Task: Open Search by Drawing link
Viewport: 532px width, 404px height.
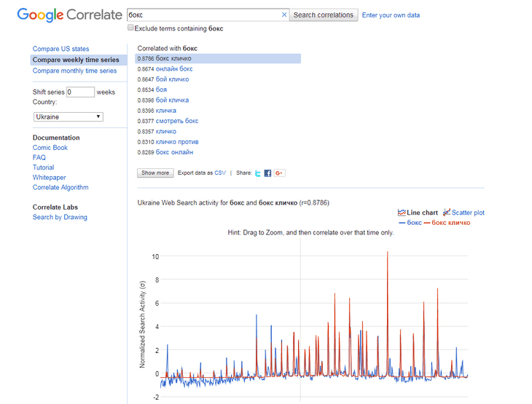Action: point(60,217)
